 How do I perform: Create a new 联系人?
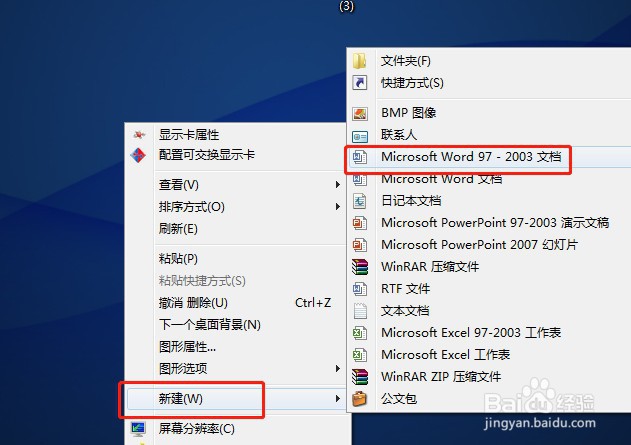point(399,135)
